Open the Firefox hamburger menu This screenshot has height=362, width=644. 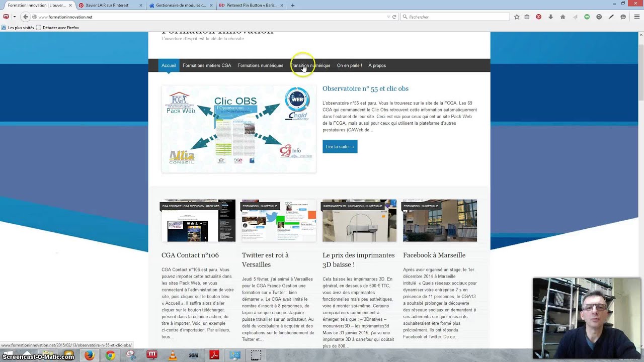pos(636,17)
